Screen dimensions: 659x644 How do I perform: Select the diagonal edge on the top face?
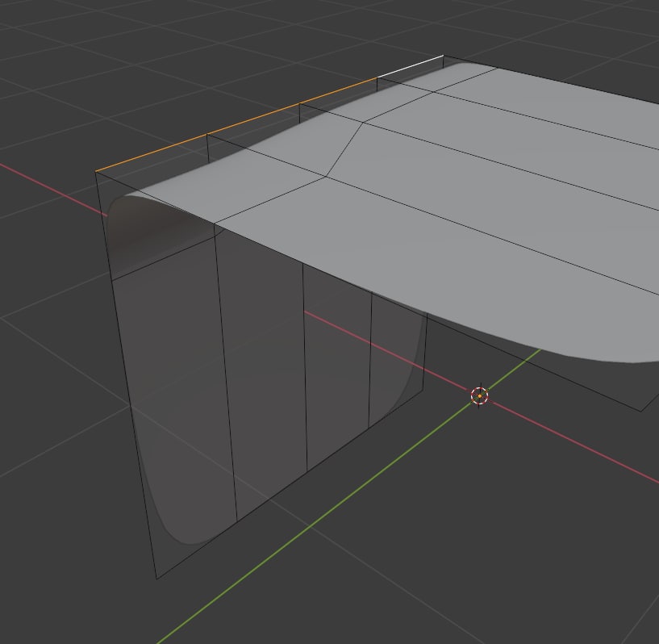click(x=344, y=149)
